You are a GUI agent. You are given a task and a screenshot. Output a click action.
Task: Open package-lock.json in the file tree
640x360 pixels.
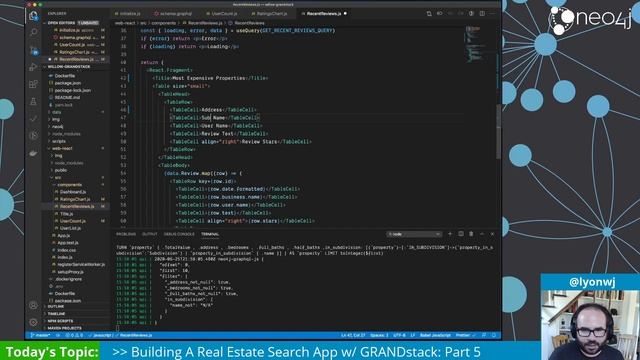pos(72,90)
